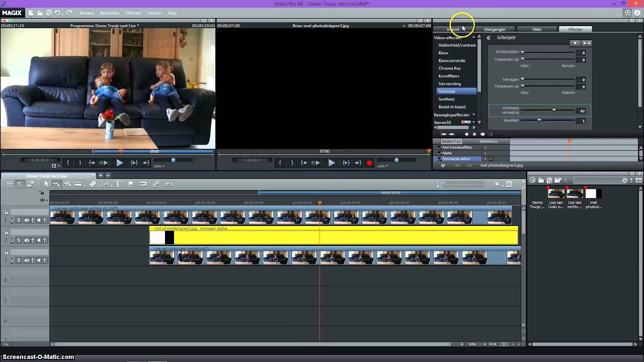This screenshot has height=362, width=644.
Task: Expand the Stereo3D category
Action: pyautogui.click(x=473, y=122)
